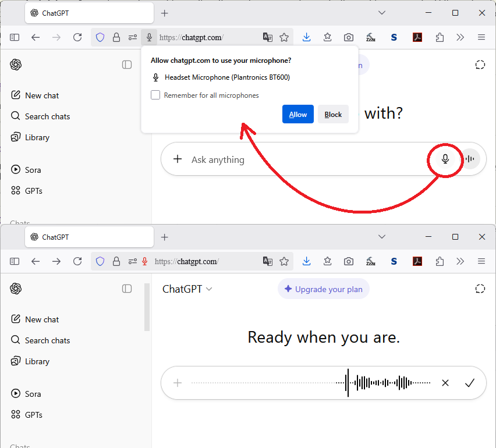Click the Zzz extension icon in bottom toolbar
The image size is (496, 448).
(370, 261)
